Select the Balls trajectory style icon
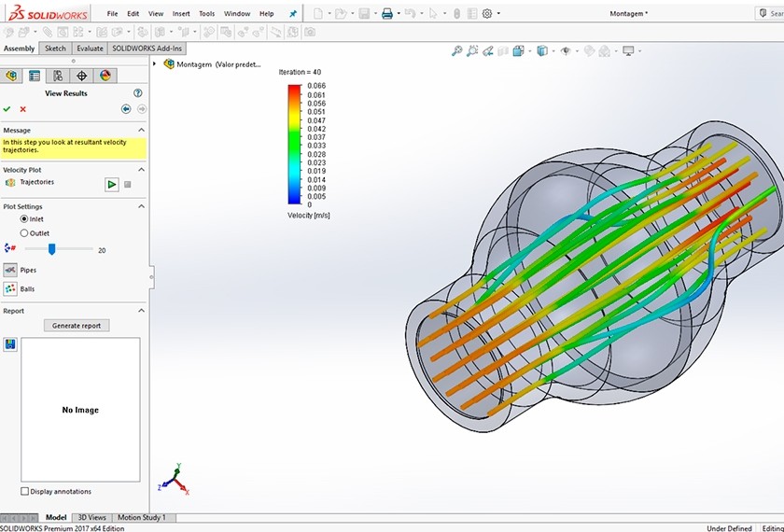Screen dimensions: 784x532 coord(10,289)
